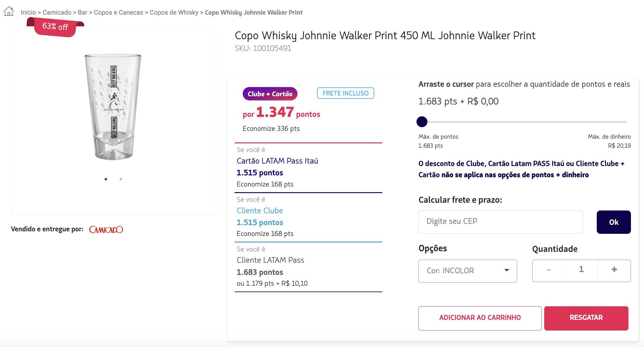Click the product title heading
This screenshot has height=347, width=644.
(x=385, y=36)
